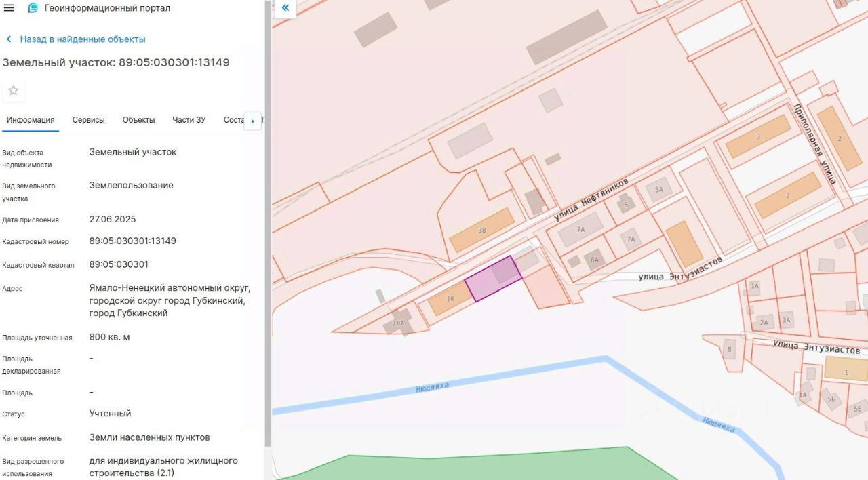
Task: Click the permitted use text индивидуального жилищного строительства
Action: click(163, 466)
